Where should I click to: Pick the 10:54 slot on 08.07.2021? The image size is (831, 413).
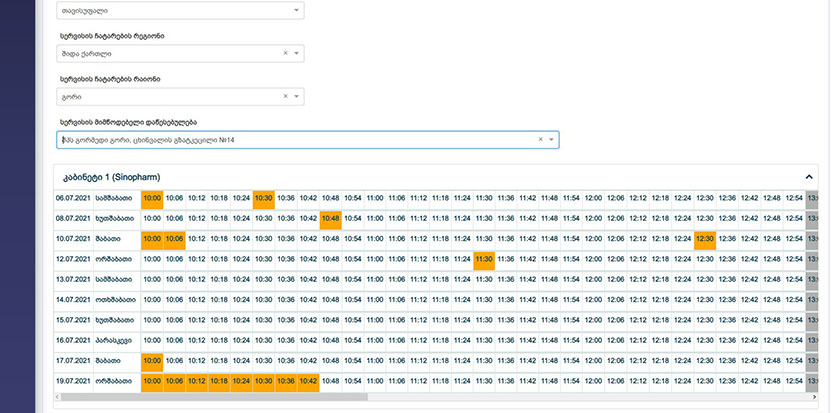353,218
